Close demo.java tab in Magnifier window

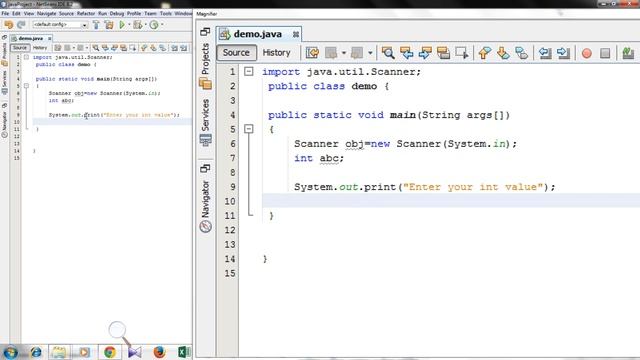(296, 35)
